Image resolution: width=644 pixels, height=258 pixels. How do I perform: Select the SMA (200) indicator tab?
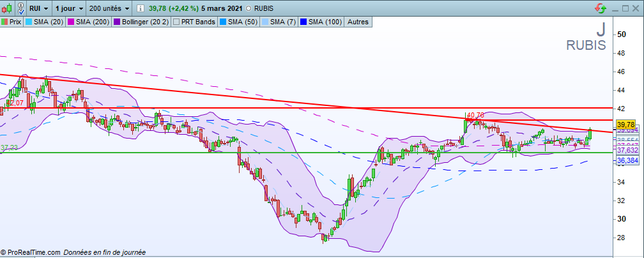pyautogui.click(x=88, y=22)
